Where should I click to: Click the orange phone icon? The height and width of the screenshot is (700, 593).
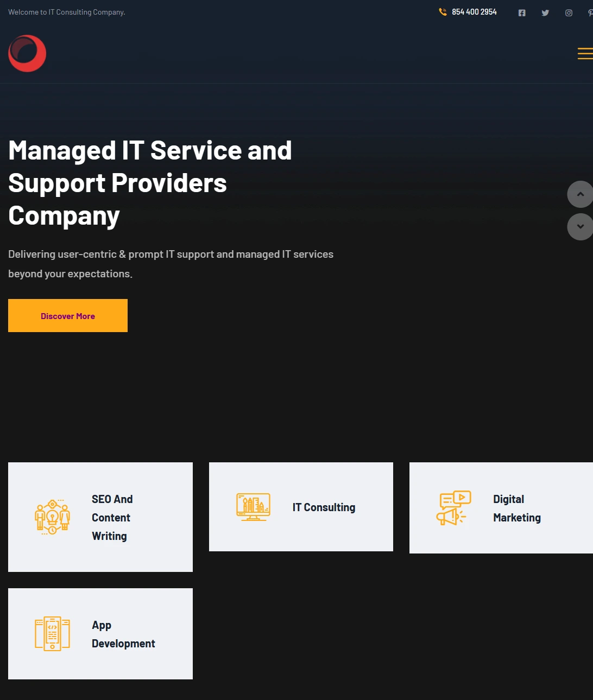443,12
